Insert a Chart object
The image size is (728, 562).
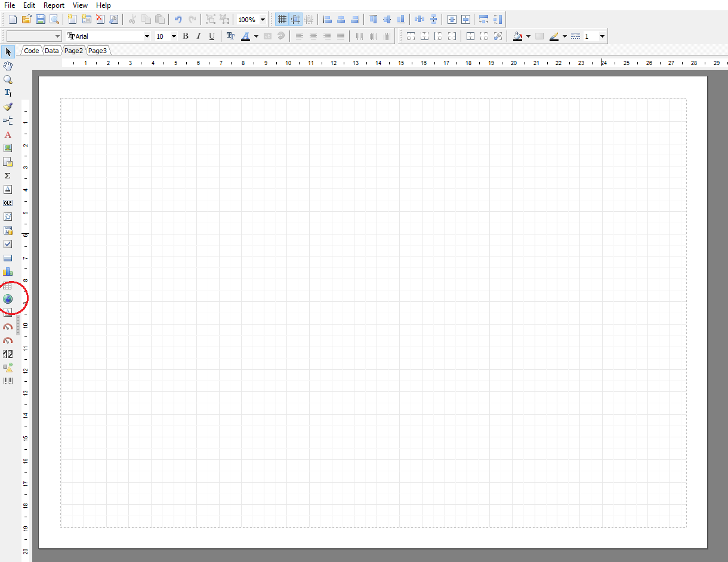tap(8, 271)
